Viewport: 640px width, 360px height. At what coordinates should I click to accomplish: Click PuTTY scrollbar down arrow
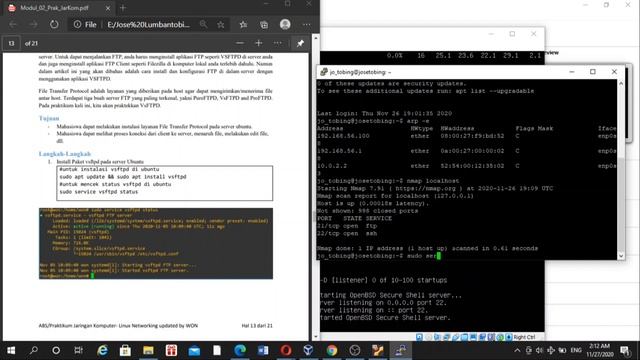click(x=621, y=256)
